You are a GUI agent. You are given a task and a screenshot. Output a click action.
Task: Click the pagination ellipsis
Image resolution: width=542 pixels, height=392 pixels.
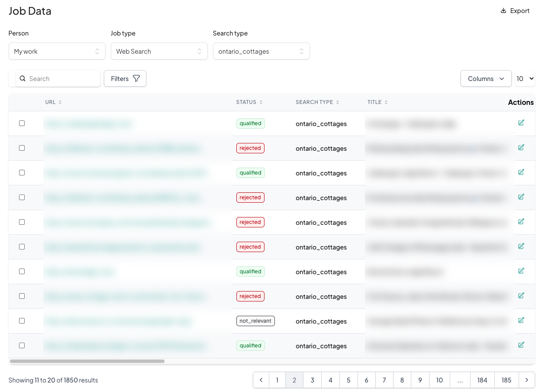(460, 380)
